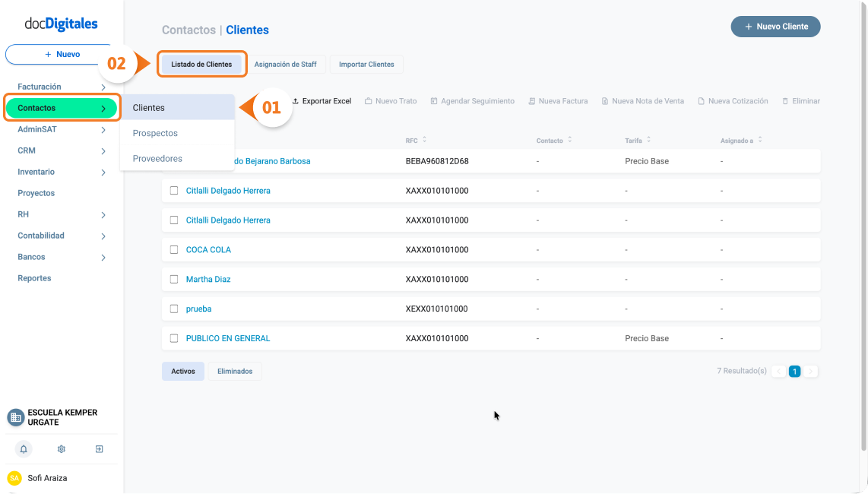Open notifications bell icon
This screenshot has height=494, width=868.
24,449
